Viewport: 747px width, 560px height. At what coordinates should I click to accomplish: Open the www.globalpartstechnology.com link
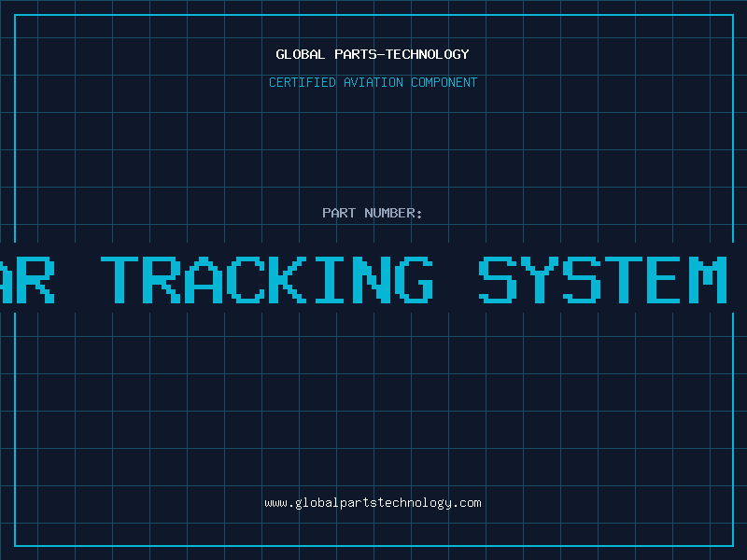click(x=373, y=503)
